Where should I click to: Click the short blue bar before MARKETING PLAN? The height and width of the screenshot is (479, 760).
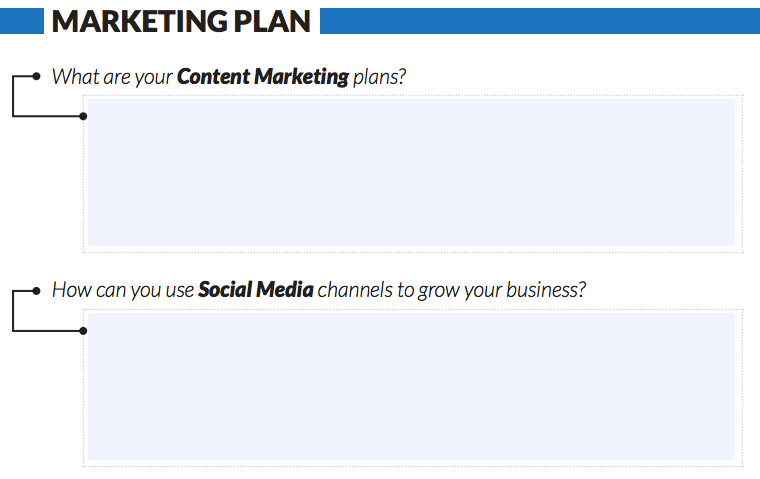(22, 21)
